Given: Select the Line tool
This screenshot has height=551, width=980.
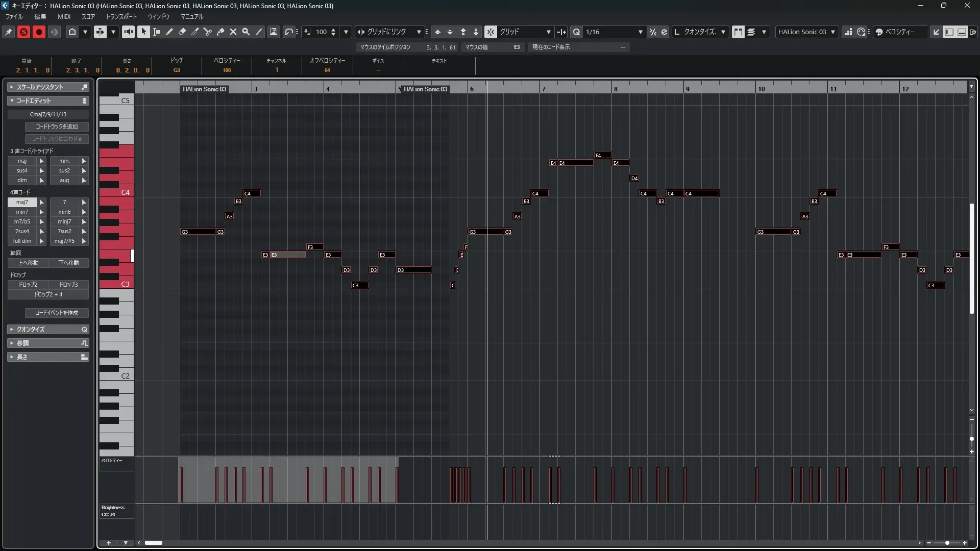Looking at the screenshot, I should 259,32.
